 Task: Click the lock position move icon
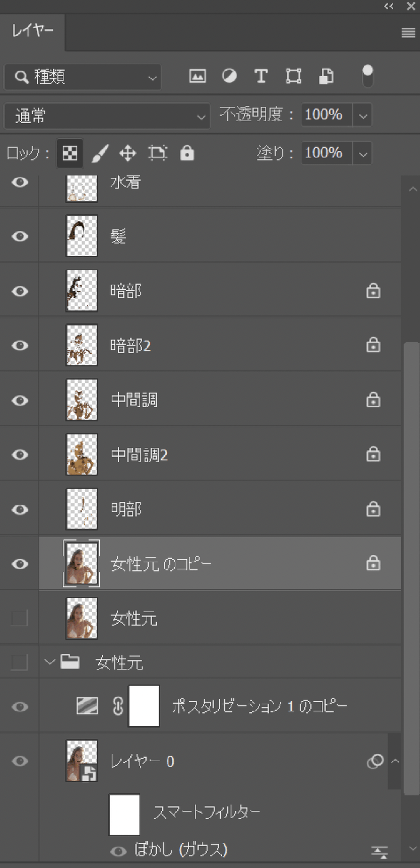point(127,153)
